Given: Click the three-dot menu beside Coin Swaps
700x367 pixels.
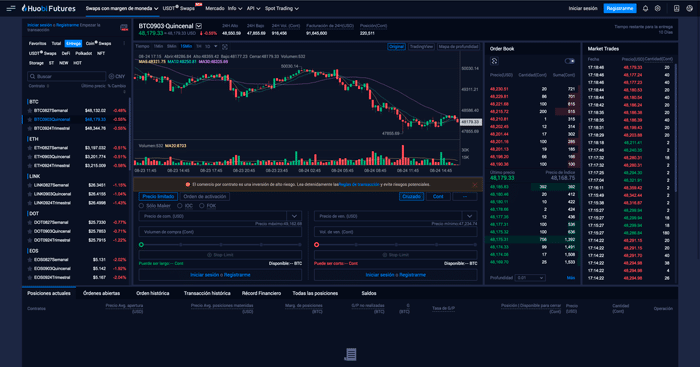Looking at the screenshot, I should pyautogui.click(x=124, y=43).
